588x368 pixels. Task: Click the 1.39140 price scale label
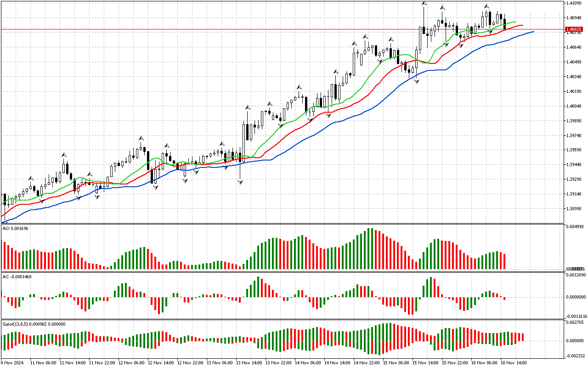tap(574, 194)
